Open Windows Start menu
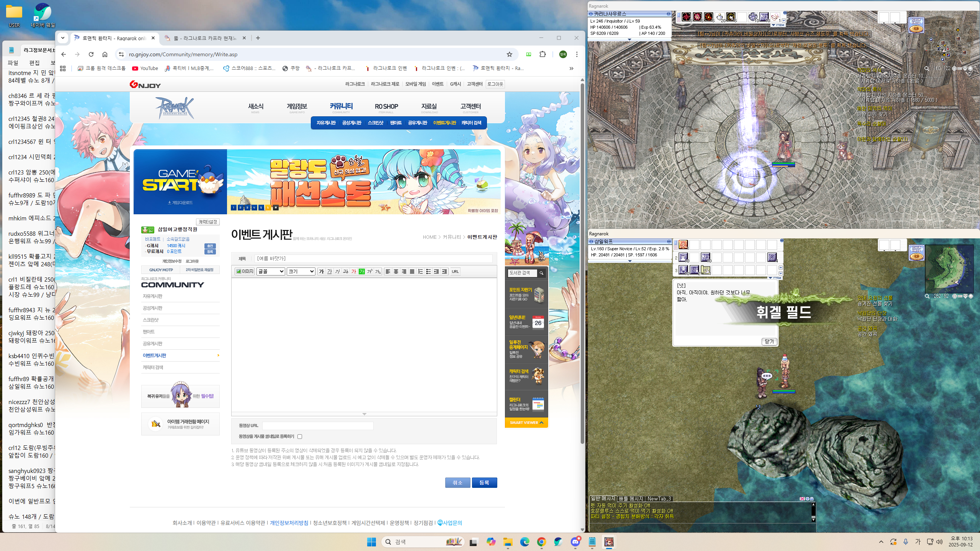This screenshot has height=551, width=980. tap(371, 542)
